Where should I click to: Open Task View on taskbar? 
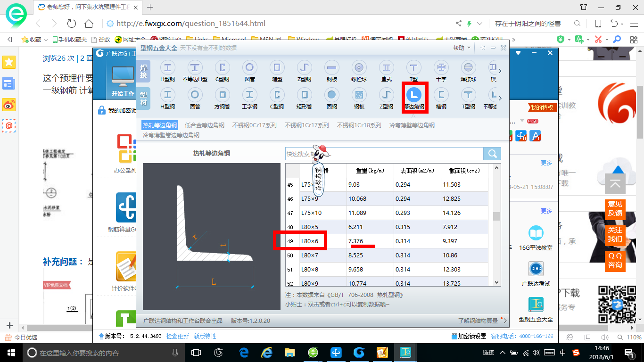196,353
